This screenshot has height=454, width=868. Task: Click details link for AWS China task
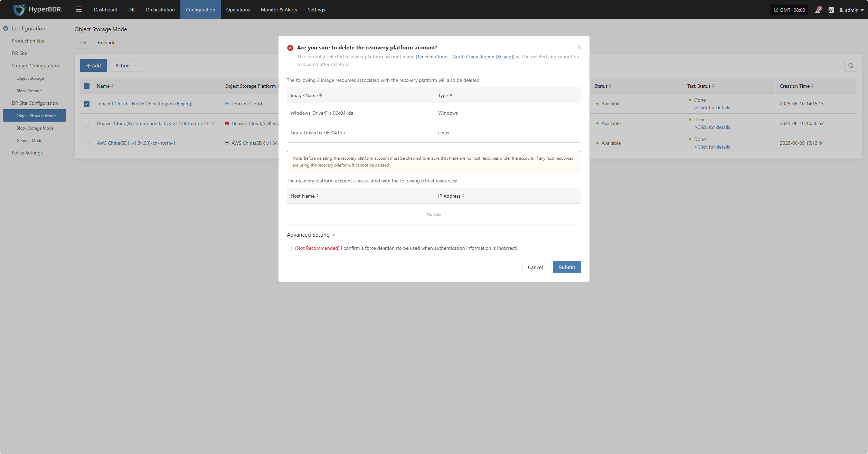(712, 147)
